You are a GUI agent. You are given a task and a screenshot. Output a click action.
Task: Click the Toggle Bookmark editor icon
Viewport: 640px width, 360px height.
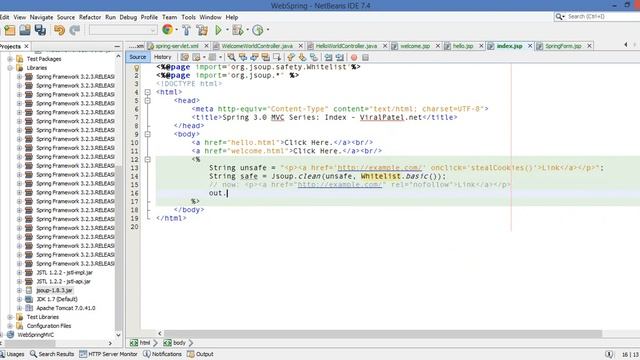coord(313,57)
